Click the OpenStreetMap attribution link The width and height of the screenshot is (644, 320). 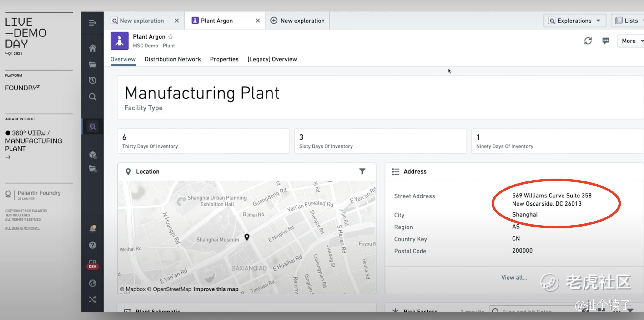(x=169, y=289)
